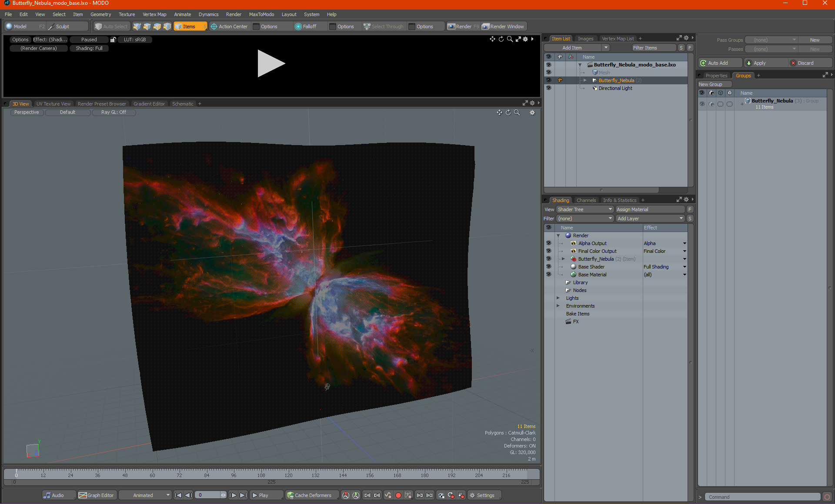835x504 pixels.
Task: Open the Graph Editor
Action: 97,495
